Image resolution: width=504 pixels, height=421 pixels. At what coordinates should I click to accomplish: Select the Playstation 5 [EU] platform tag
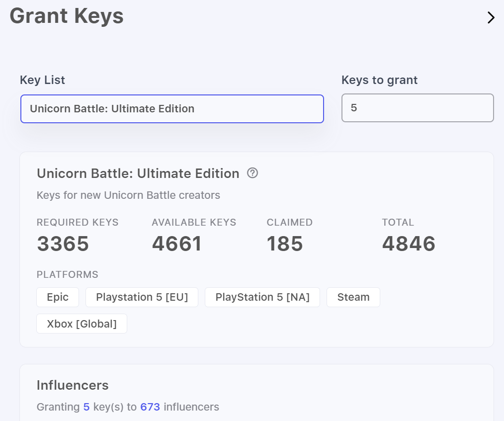pyautogui.click(x=142, y=297)
